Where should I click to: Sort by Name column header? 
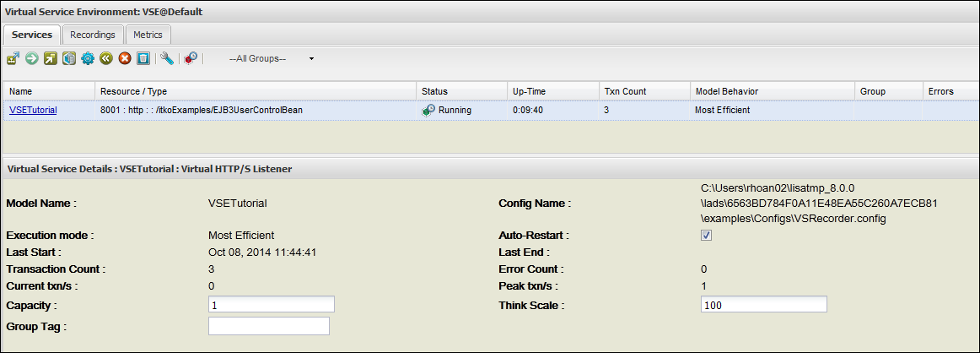pyautogui.click(x=49, y=91)
